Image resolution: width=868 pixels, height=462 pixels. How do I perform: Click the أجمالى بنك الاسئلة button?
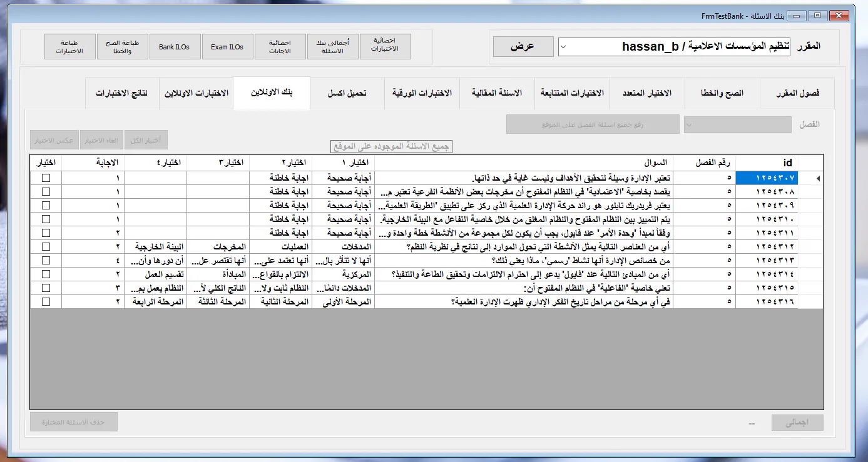point(333,46)
